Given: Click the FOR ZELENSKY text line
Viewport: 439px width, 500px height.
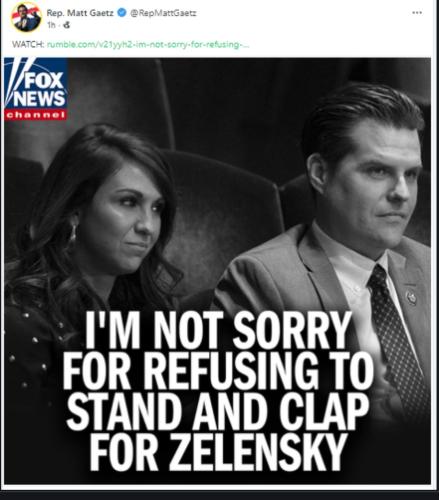Looking at the screenshot, I should (218, 452).
